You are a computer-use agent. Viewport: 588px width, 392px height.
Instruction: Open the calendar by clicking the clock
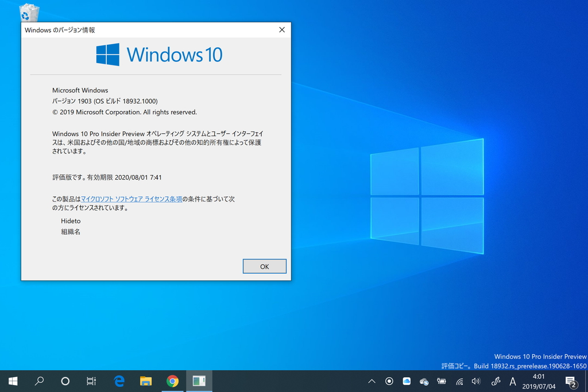click(538, 381)
